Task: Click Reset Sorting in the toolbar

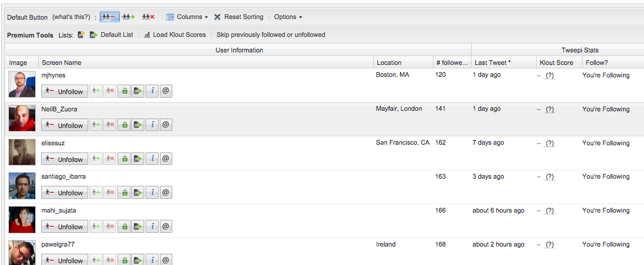Action: pos(239,17)
